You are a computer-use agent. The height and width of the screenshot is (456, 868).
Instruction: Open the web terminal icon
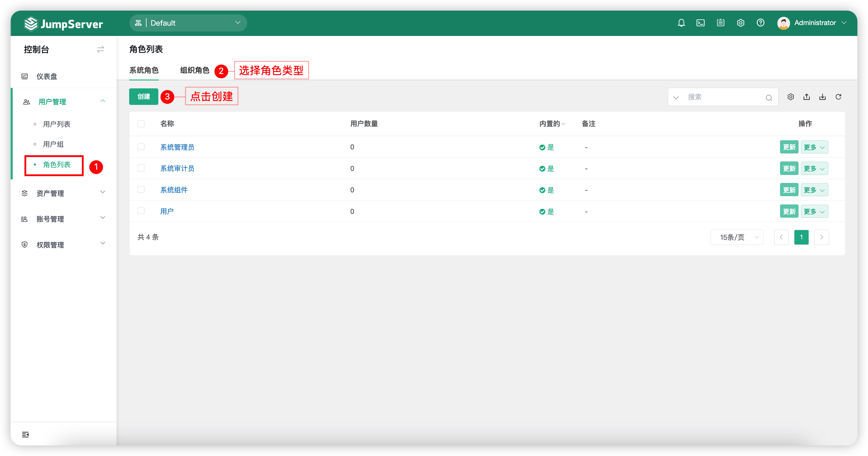coord(701,23)
